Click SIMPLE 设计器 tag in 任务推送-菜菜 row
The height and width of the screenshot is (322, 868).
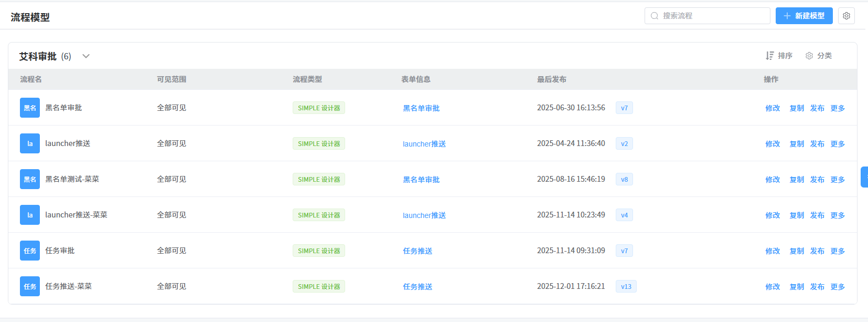319,286
